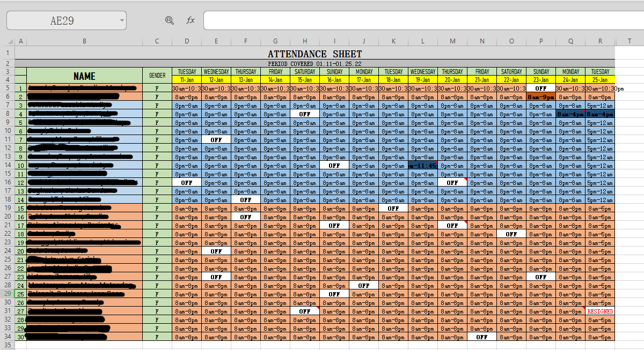
Task: Select the OFF cell in row 5
Action: pyautogui.click(x=541, y=88)
